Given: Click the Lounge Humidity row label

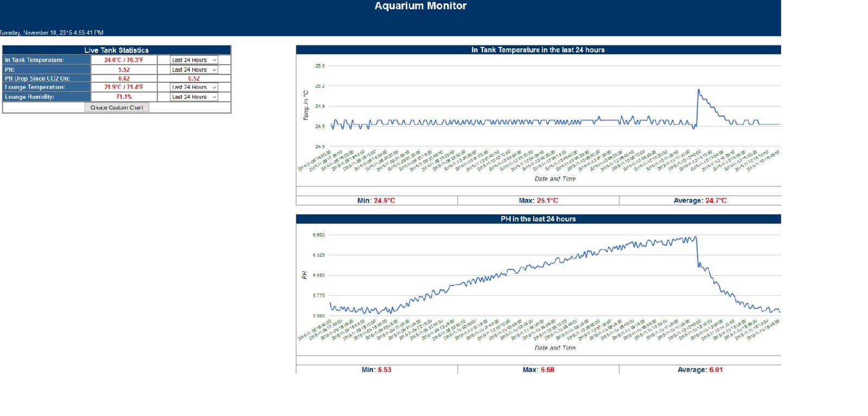Looking at the screenshot, I should tap(47, 97).
